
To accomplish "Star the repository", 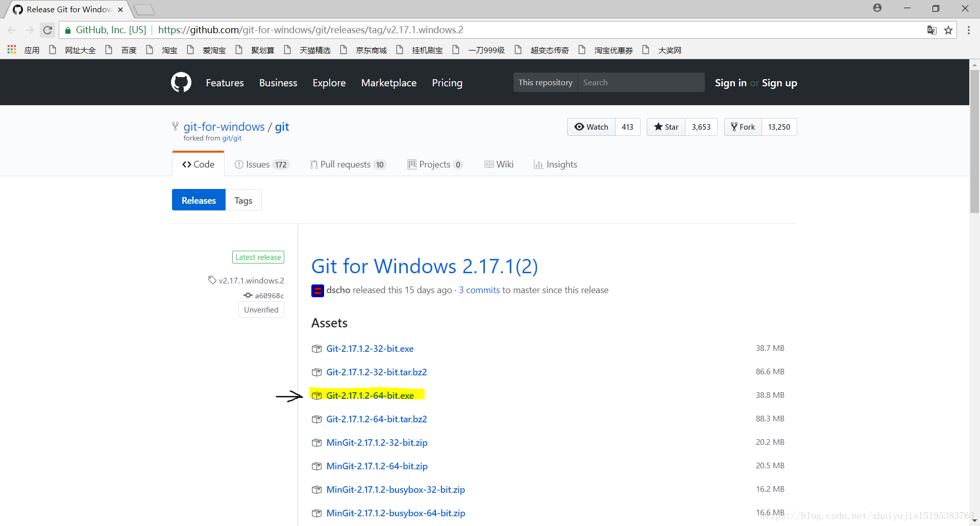I will 666,127.
